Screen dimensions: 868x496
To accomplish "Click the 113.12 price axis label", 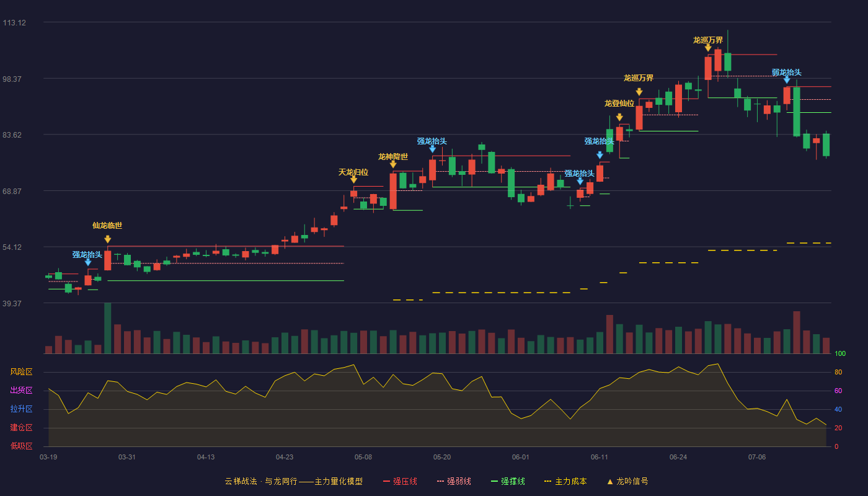I will point(14,23).
